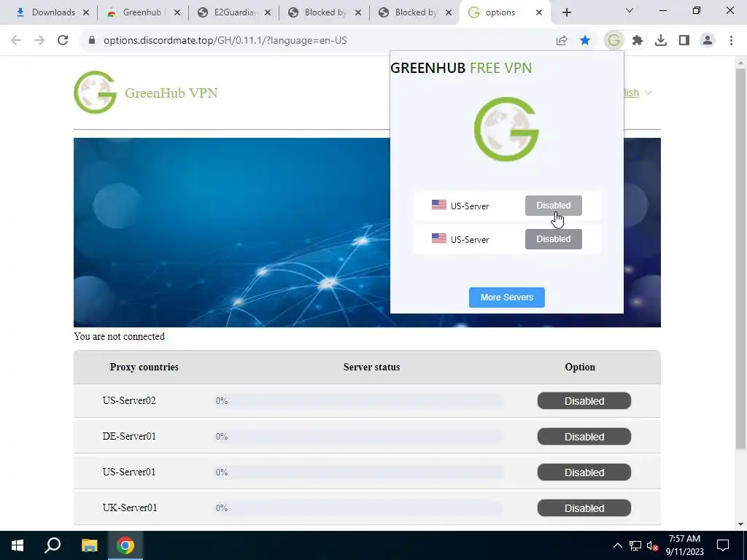The image size is (747, 560).
Task: Switch to the Downloads tab
Action: coord(53,13)
